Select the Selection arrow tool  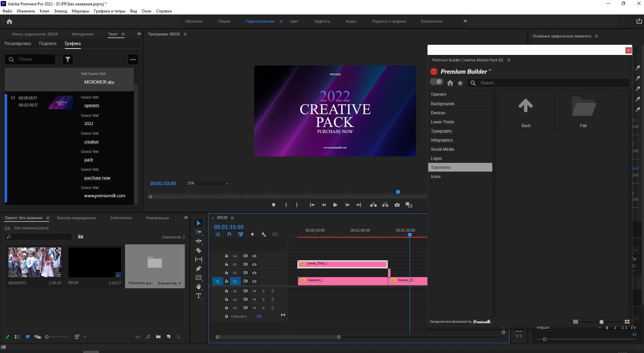(199, 223)
